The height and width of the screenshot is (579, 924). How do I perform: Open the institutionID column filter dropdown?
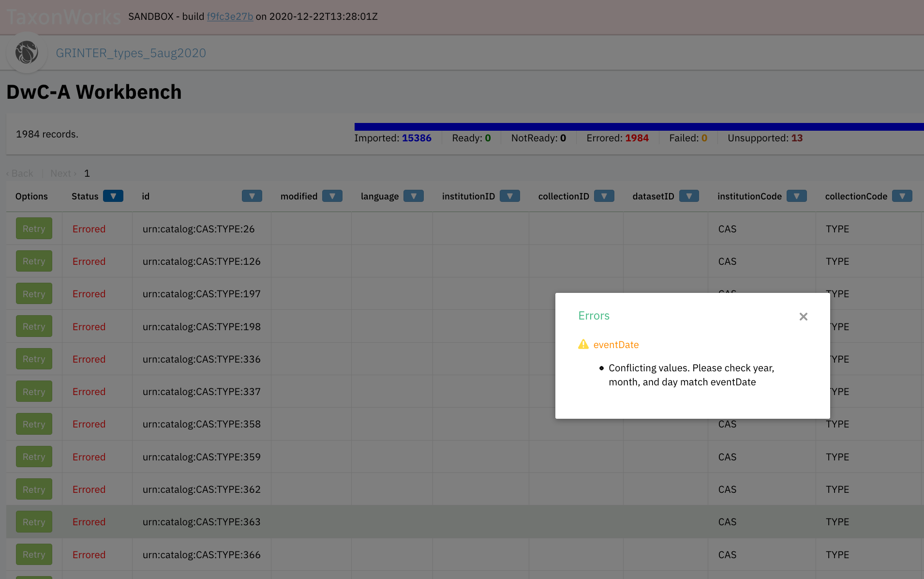(x=510, y=196)
